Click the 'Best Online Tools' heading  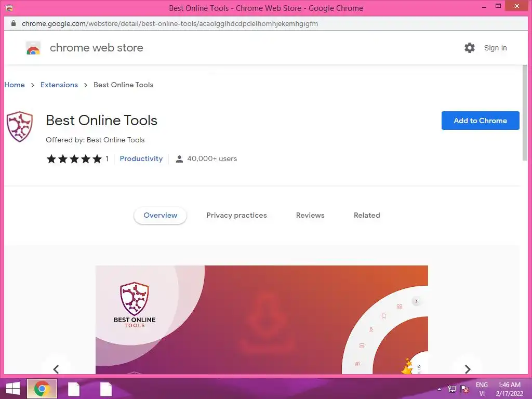[101, 121]
